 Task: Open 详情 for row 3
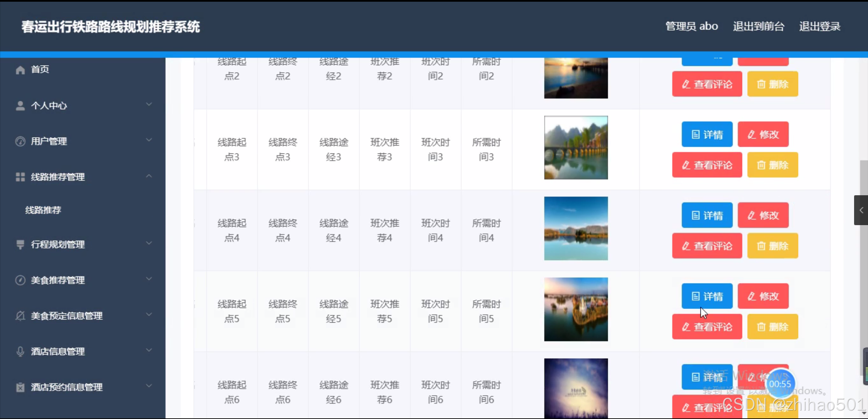[x=707, y=134]
